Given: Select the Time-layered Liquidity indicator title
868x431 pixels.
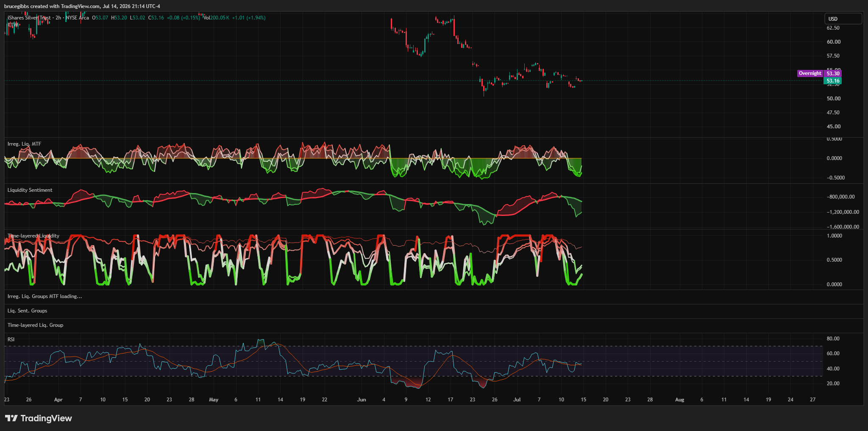Looking at the screenshot, I should pos(33,236).
